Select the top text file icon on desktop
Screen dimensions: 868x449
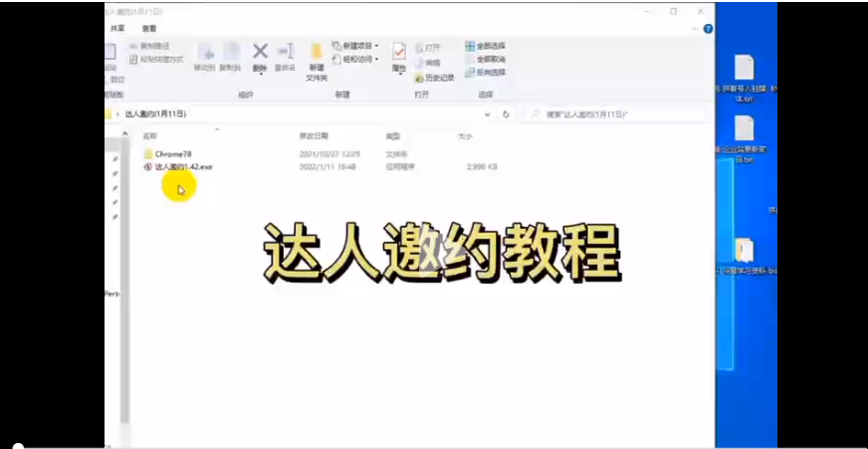744,68
